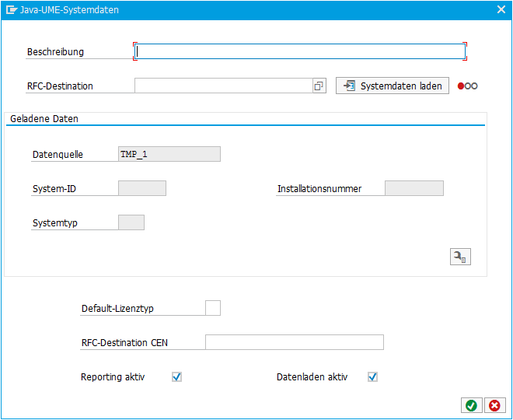Click the System-ID display field

pos(142,188)
